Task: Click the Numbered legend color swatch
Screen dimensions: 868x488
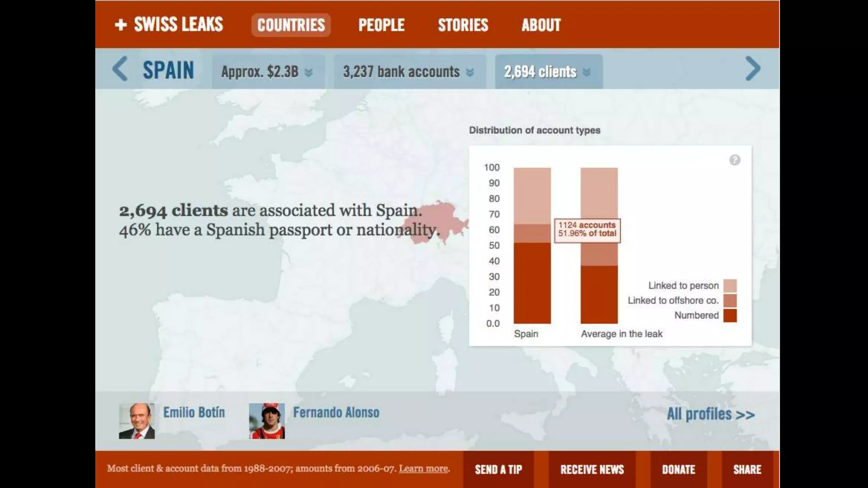Action: coord(730,316)
